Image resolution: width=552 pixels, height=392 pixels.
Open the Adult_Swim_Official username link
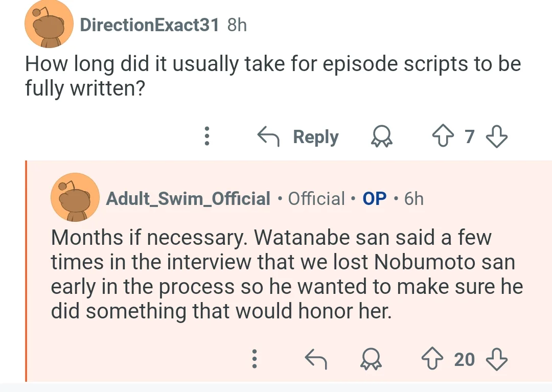tap(188, 198)
